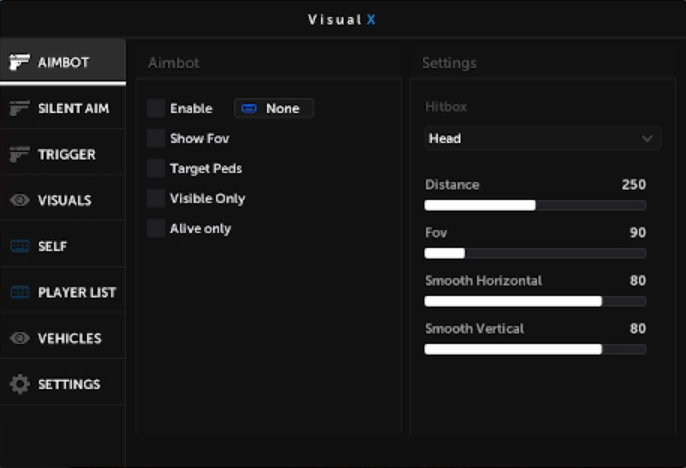Click the Smooth Horizontal slider

pos(535,301)
